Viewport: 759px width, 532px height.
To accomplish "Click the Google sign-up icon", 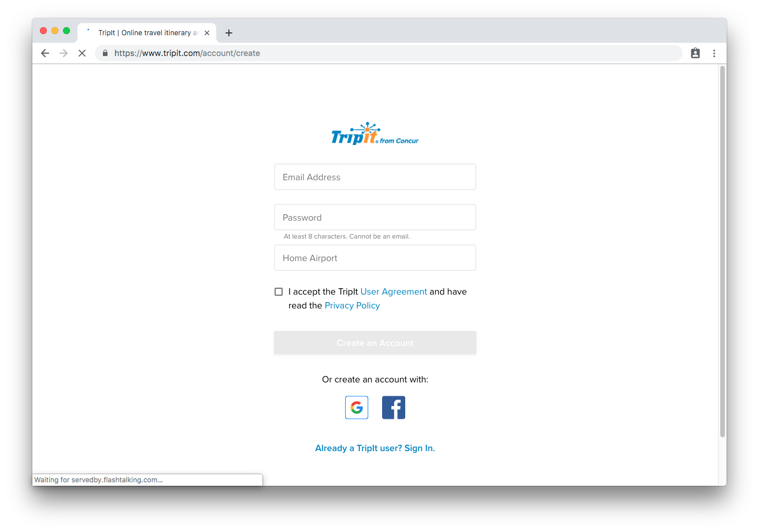I will [357, 408].
